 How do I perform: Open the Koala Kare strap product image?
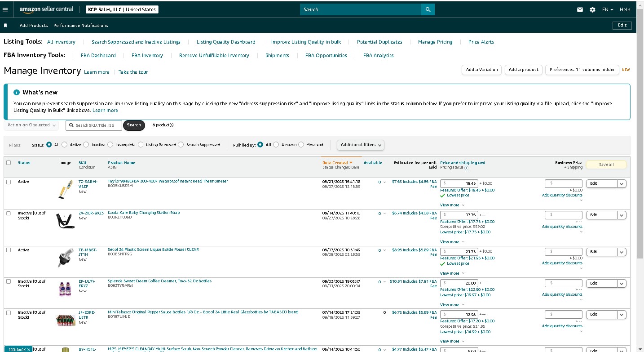[x=65, y=220]
